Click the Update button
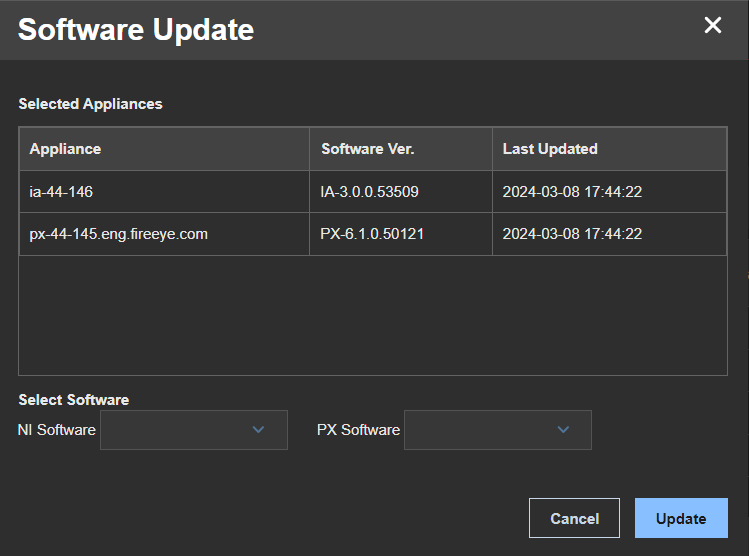Viewport: 749px width, 556px height. click(x=681, y=518)
